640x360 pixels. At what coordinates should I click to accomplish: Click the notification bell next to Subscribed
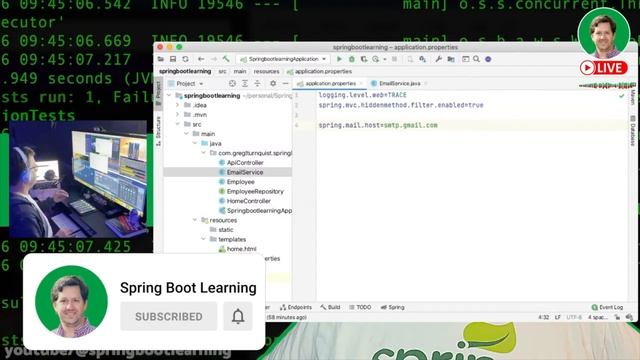pos(238,316)
